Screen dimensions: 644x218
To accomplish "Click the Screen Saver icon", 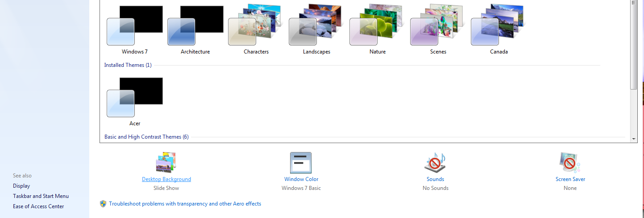I will point(570,162).
